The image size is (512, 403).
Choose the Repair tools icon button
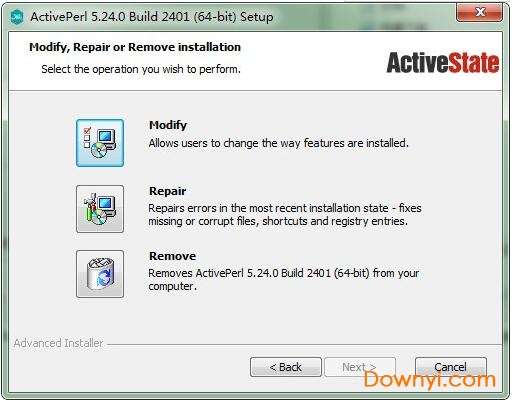click(x=100, y=209)
